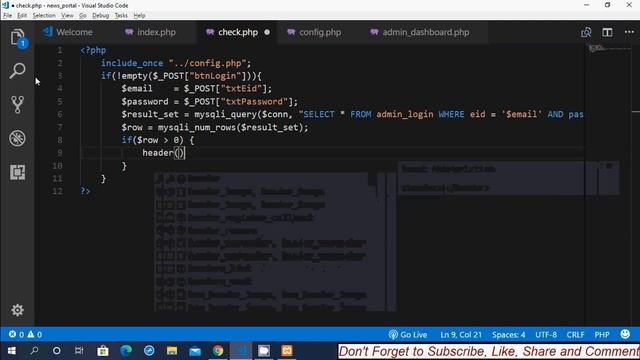Viewport: 640px width, 360px height.
Task: Click the minimap code overview
Action: tap(608, 50)
